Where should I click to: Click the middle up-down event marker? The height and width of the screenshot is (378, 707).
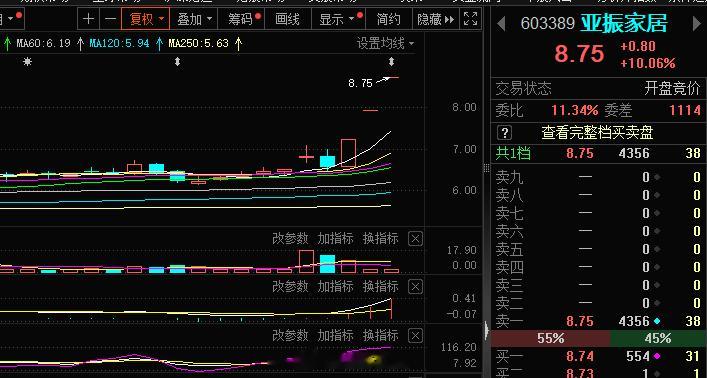(x=178, y=62)
